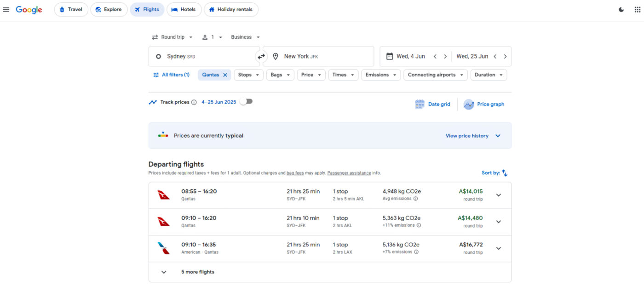644x287 pixels.
Task: Open the Duration filter dropdown
Action: [489, 75]
